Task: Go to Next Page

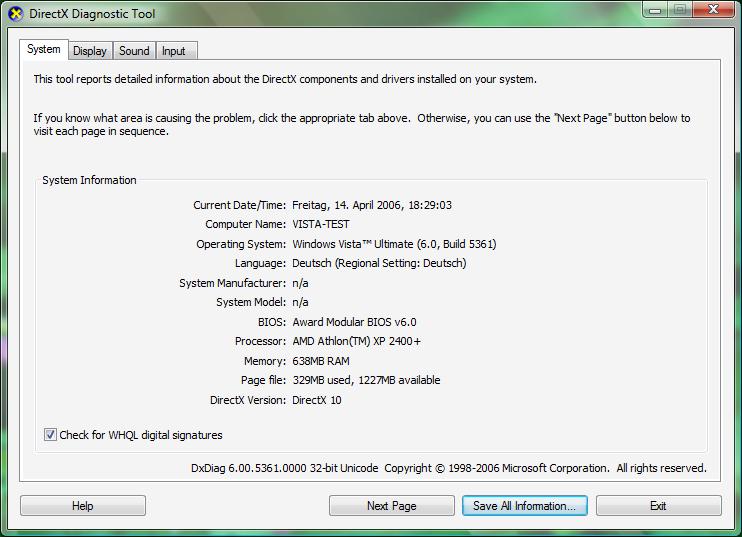Action: pyautogui.click(x=392, y=506)
